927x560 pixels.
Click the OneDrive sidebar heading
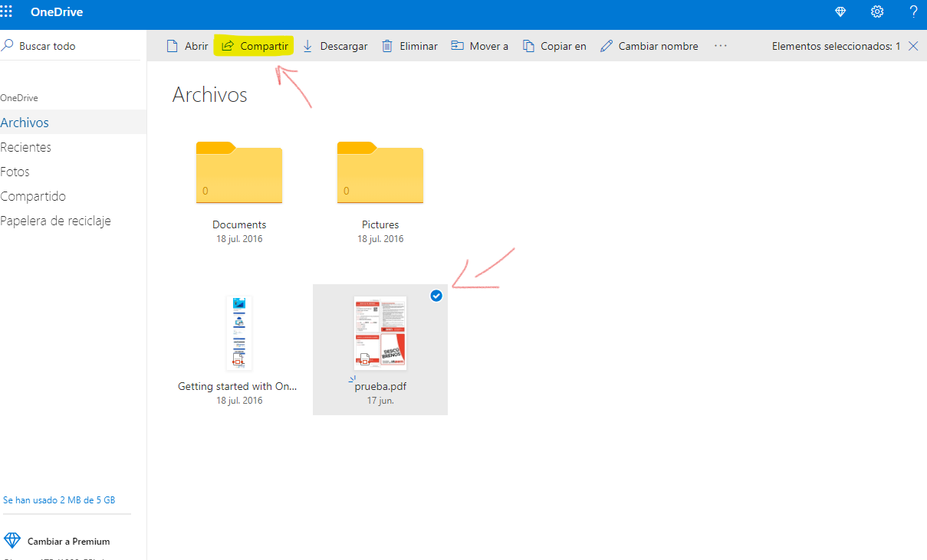point(19,98)
